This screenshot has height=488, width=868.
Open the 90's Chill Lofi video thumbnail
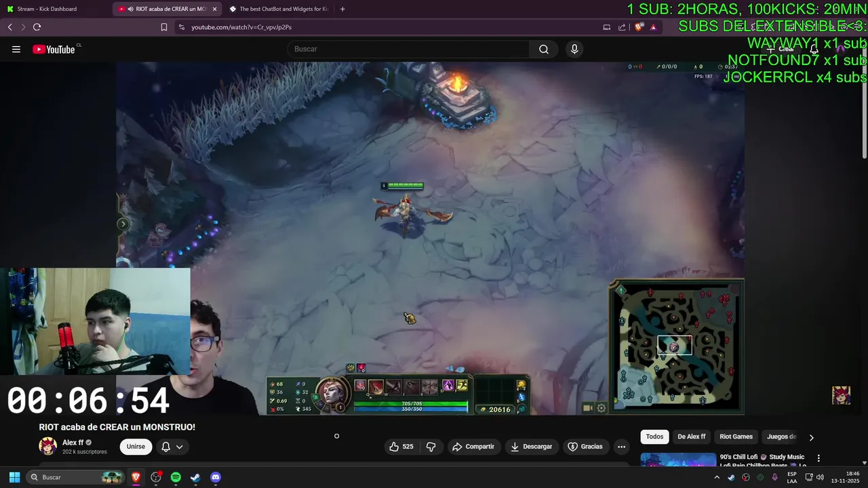click(678, 460)
